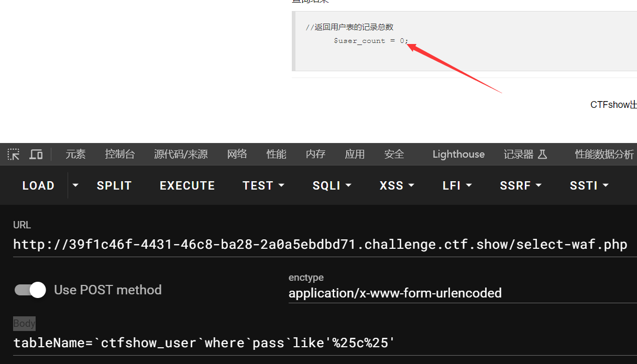Open the LFI dropdown menu
This screenshot has width=637, height=364.
coord(457,185)
